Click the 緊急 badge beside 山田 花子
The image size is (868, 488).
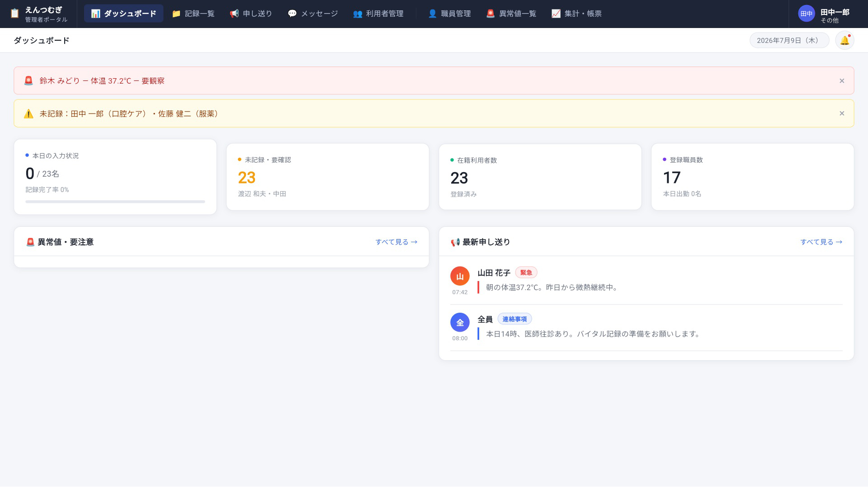click(526, 272)
